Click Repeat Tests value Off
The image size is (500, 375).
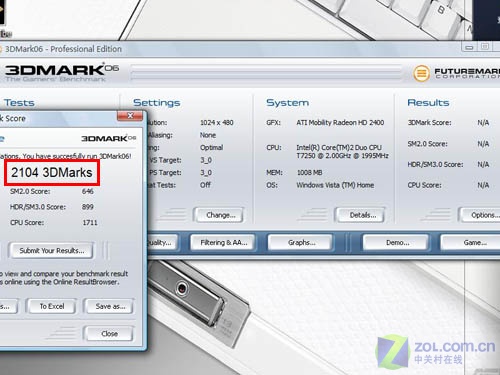[205, 185]
